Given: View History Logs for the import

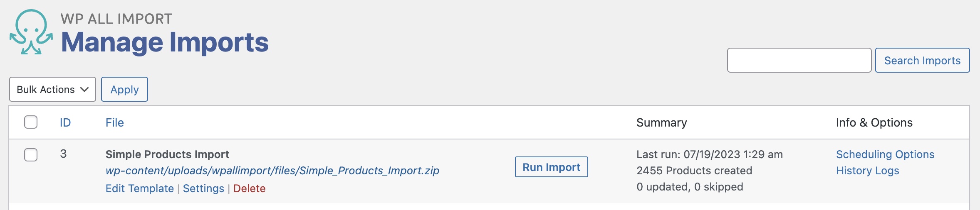Looking at the screenshot, I should [x=867, y=171].
